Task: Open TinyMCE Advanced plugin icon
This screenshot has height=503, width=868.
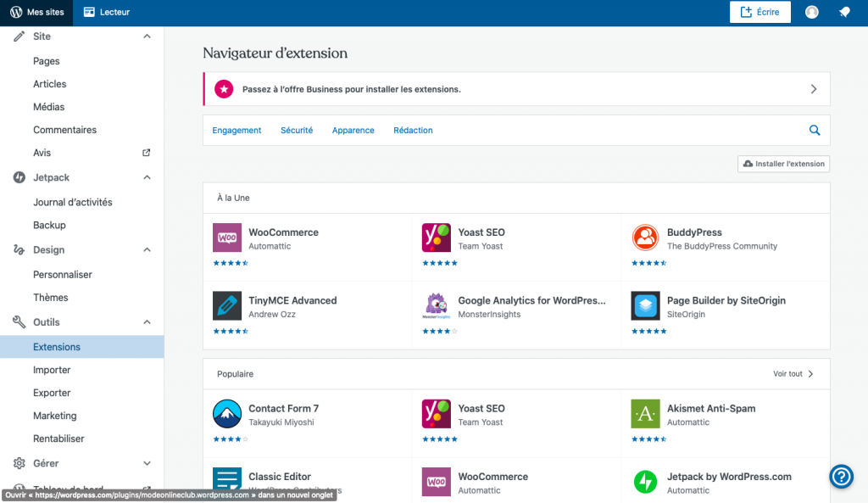Action: coord(227,306)
